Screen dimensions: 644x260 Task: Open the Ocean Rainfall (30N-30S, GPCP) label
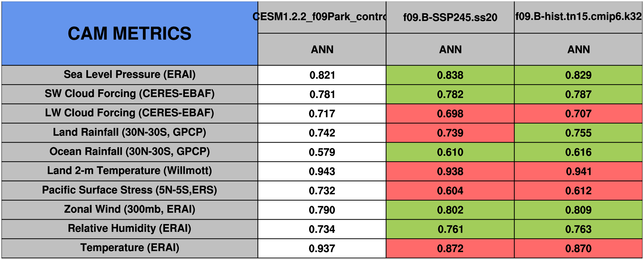[130, 152]
